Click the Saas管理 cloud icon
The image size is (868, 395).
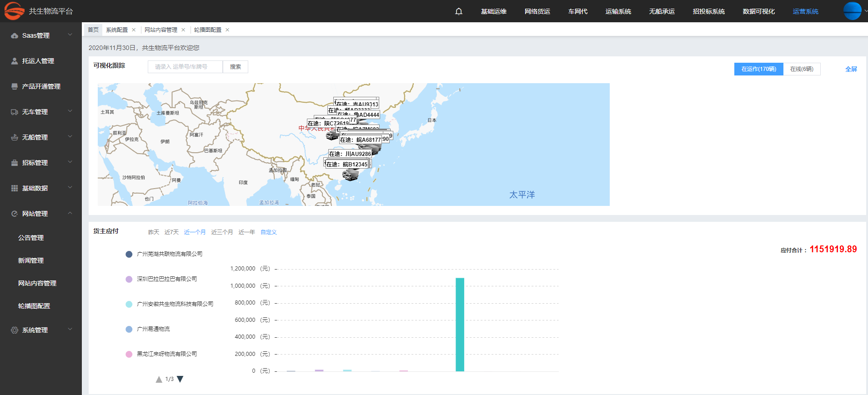15,35
